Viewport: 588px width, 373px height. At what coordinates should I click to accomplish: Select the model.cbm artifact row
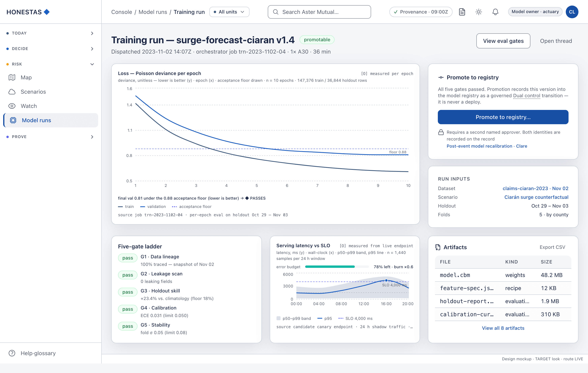tap(503, 275)
